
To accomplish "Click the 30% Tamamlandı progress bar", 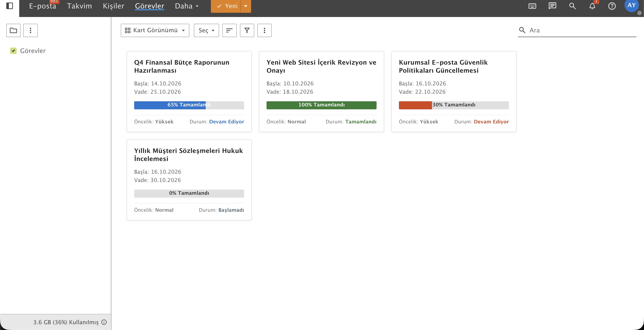I will pyautogui.click(x=454, y=105).
